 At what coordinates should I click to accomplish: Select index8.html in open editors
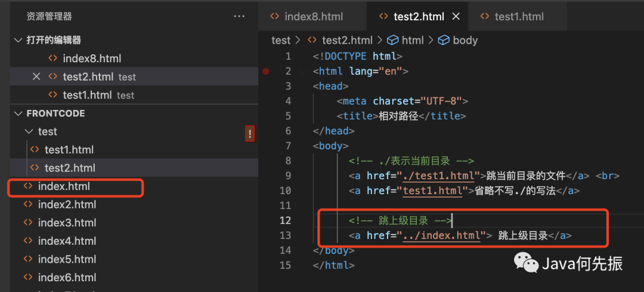point(92,59)
